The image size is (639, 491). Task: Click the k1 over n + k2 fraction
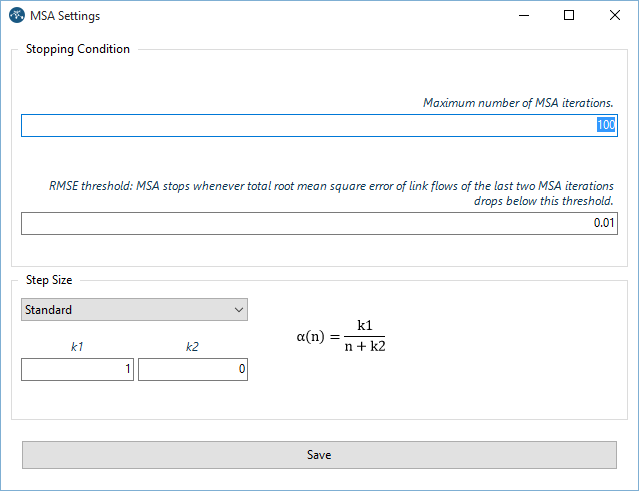point(364,338)
